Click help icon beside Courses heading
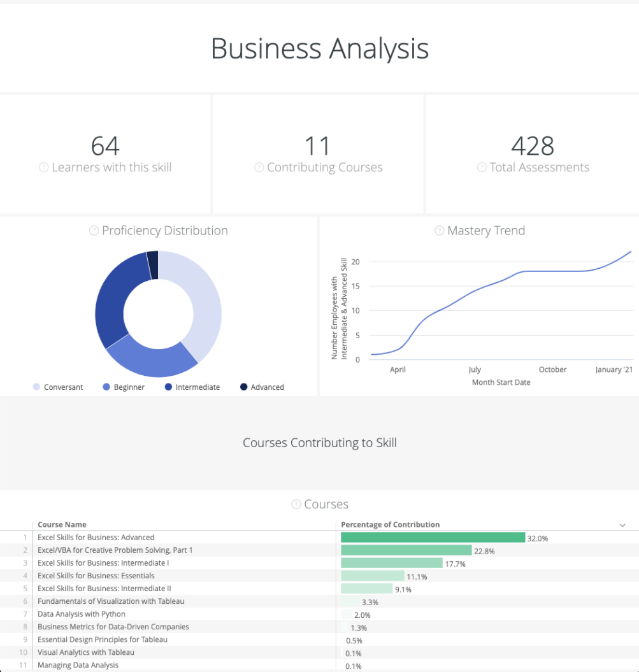Viewport: 639px width, 672px height. [x=296, y=504]
